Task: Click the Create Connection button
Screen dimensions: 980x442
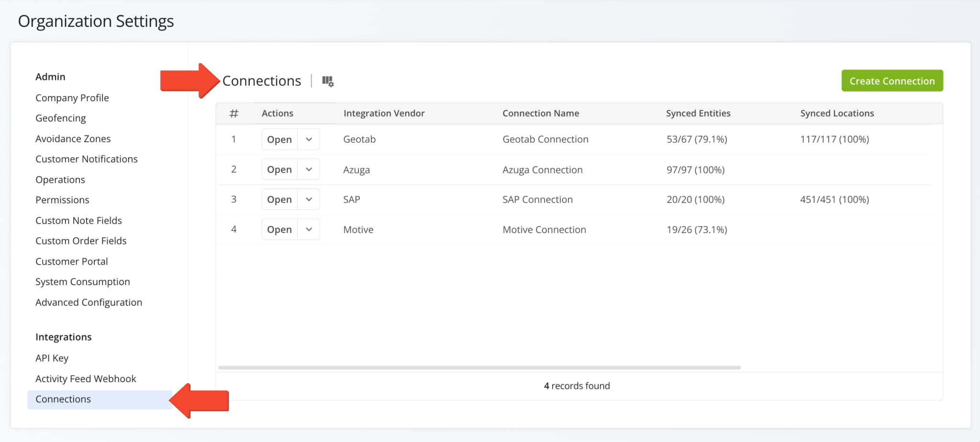Action: [x=892, y=81]
